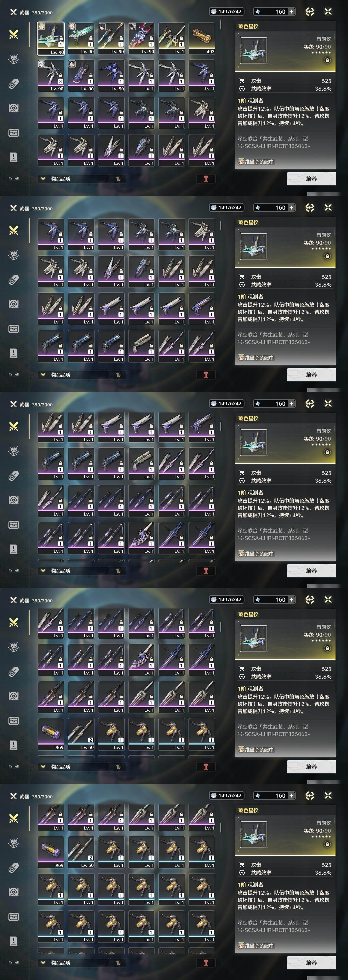Close topmost weapon screen with crossed X icon
Viewport: 348px width, 980px height.
(328, 11)
